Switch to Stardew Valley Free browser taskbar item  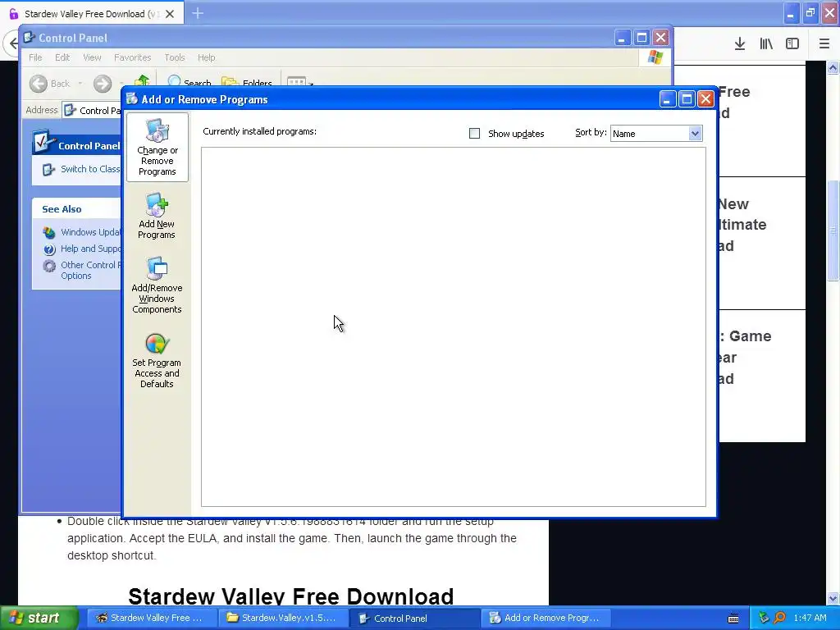(151, 618)
